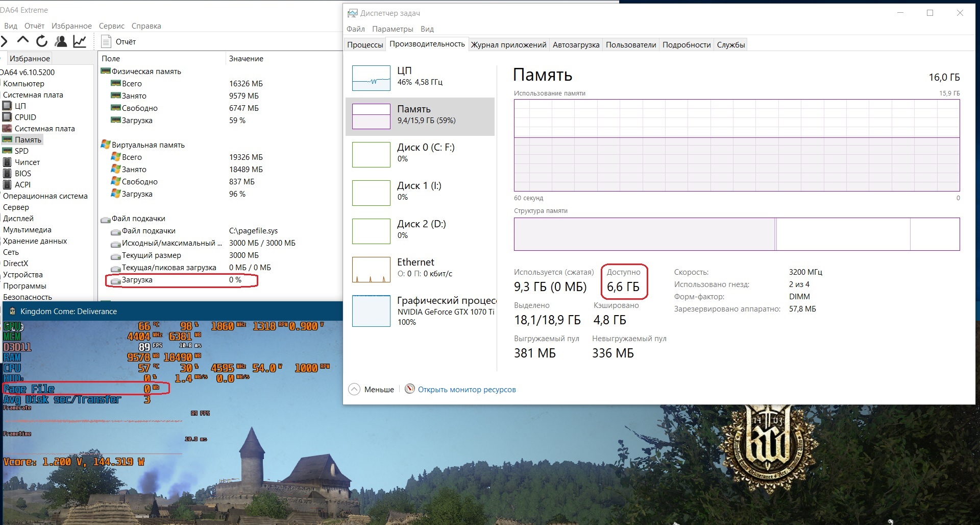Switch to the Журнал приложений tab
This screenshot has height=525, width=980.
508,44
